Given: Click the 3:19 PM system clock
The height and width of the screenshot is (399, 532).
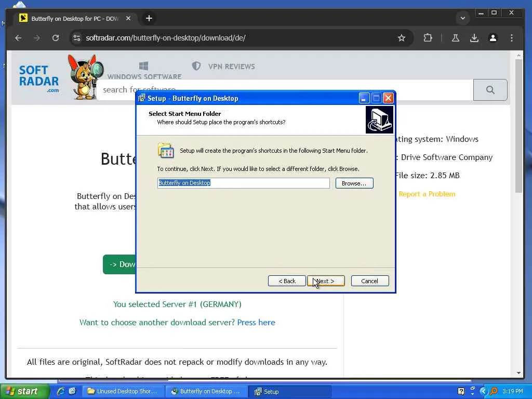Looking at the screenshot, I should pos(513,391).
